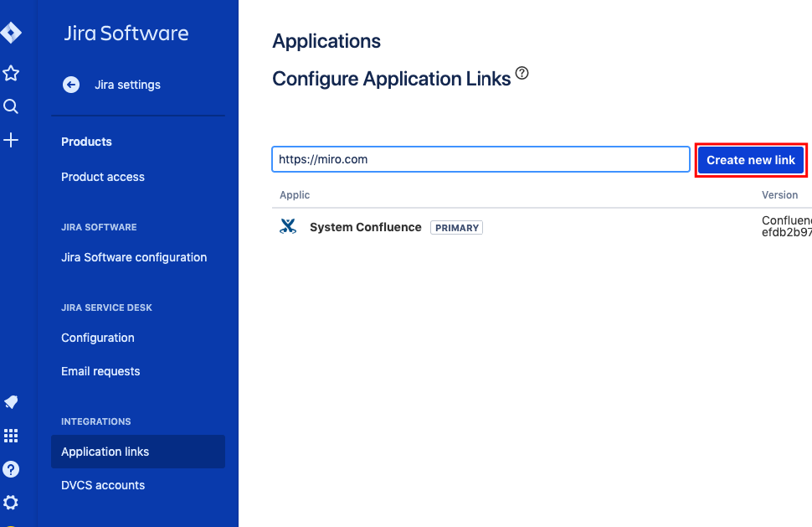Open Product access menu item
This screenshot has height=527, width=812.
click(103, 177)
